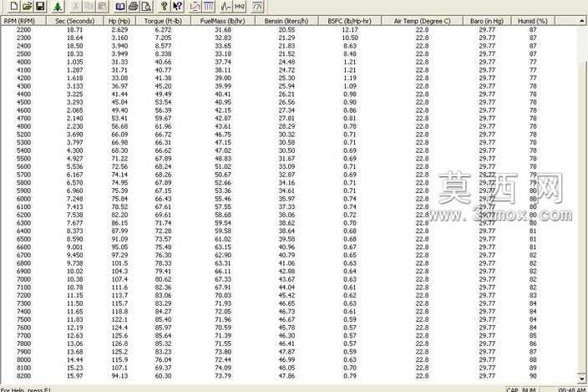Click the Torque value 40.66
Viewport: 588px width, 392px height.
pos(163,62)
